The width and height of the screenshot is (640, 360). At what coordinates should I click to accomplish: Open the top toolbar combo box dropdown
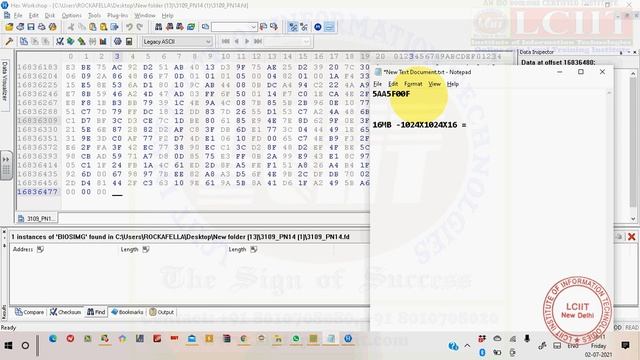253,27
